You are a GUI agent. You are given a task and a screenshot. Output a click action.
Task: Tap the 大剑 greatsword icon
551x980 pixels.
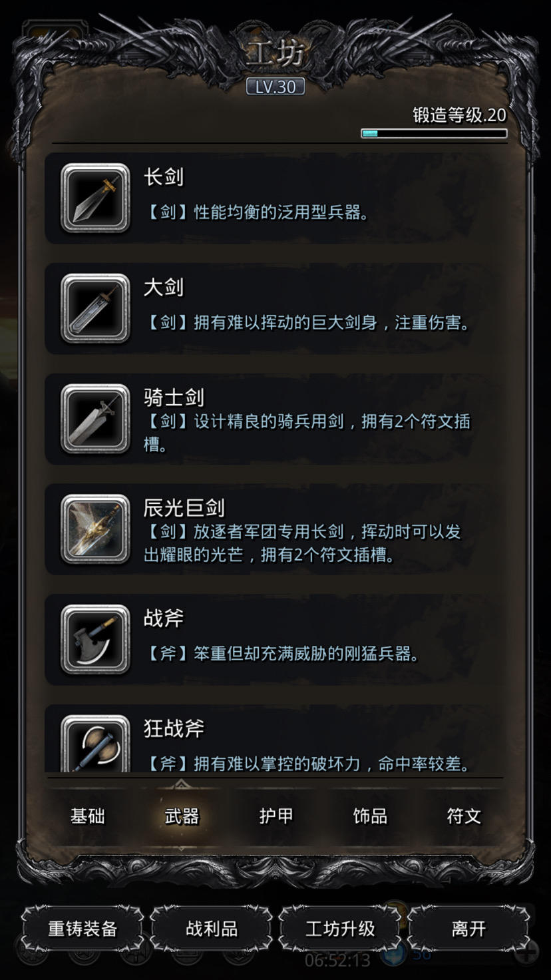point(95,308)
